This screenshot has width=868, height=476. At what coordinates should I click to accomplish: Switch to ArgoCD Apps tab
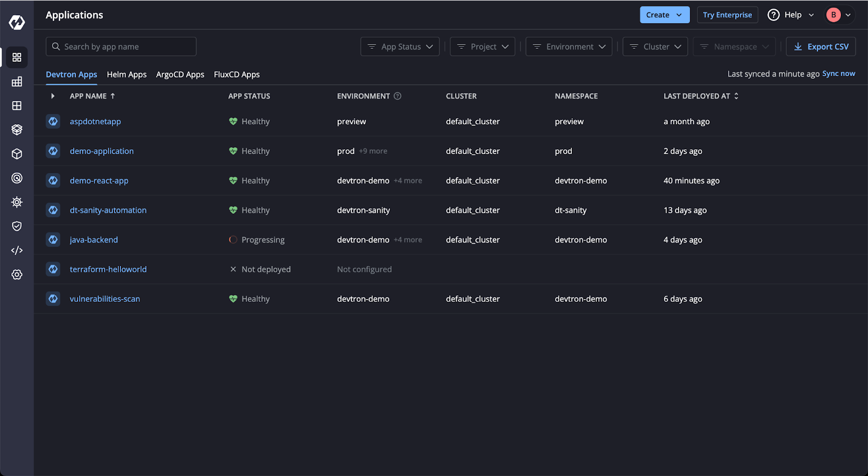click(x=180, y=74)
